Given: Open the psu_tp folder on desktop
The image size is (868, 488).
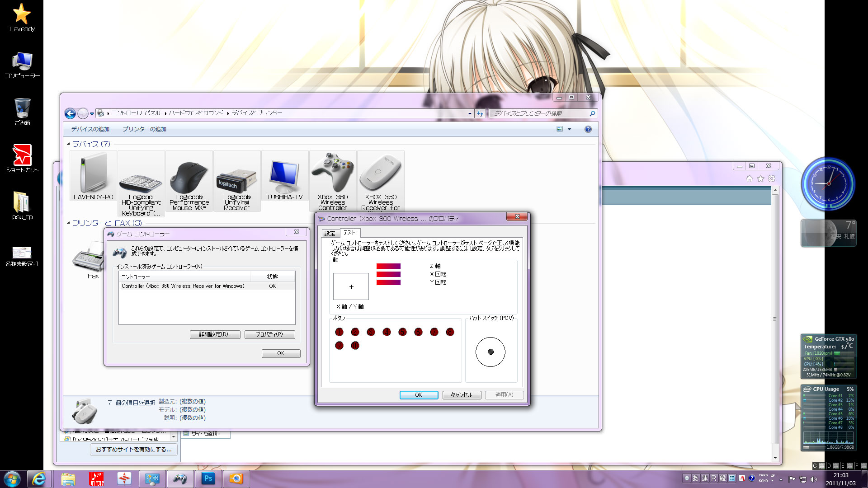Looking at the screenshot, I should click(x=22, y=206).
